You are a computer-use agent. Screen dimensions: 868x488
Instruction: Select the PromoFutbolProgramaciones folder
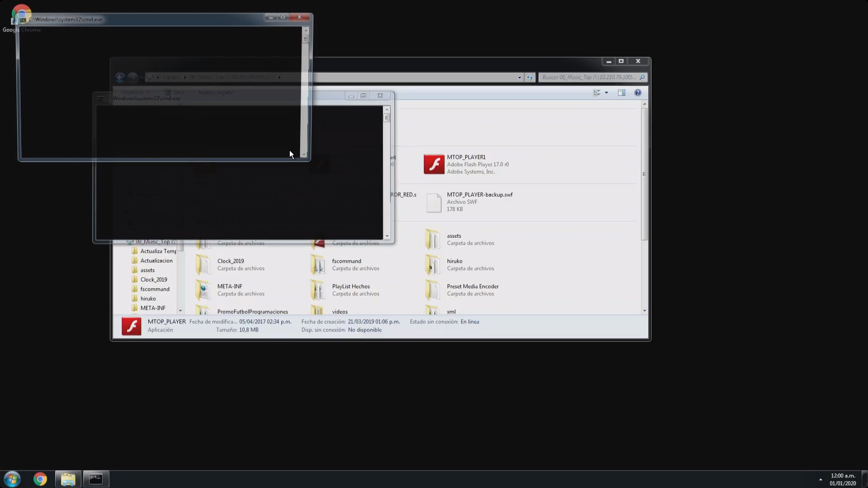(x=242, y=311)
